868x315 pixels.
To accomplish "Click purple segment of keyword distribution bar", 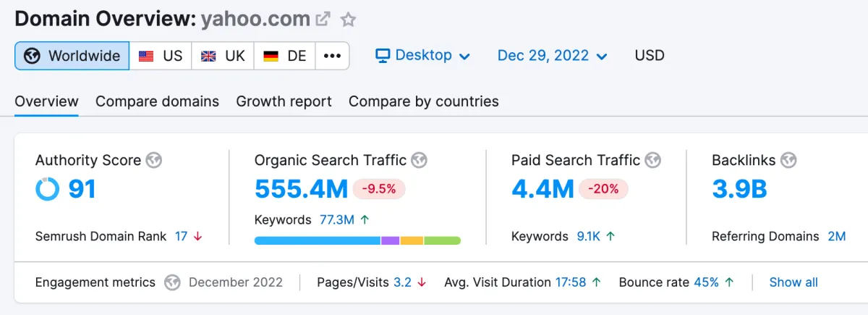I will click(391, 240).
